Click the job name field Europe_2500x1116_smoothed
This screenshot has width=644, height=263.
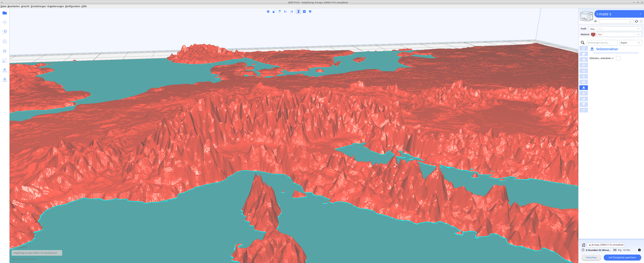point(606,245)
